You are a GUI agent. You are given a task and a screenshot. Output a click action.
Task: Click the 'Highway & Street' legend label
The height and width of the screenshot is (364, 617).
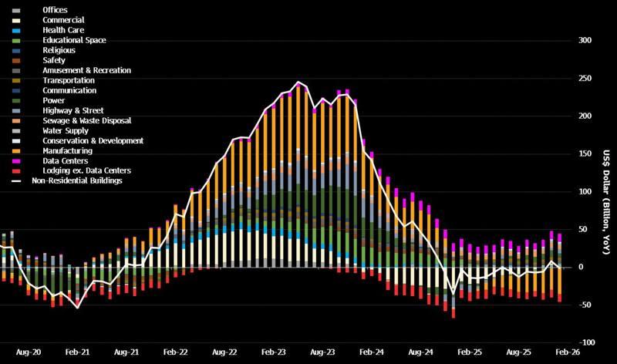coord(73,111)
